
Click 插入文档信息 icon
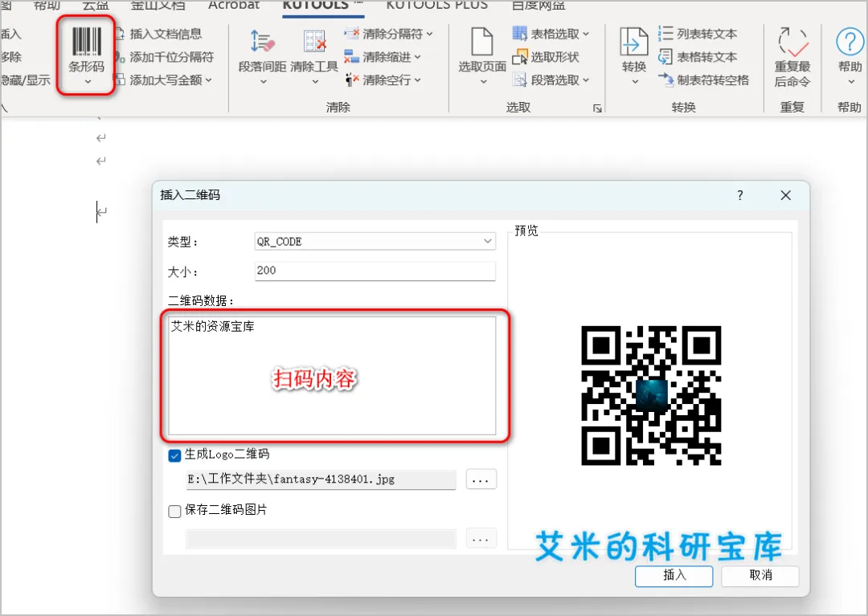point(120,34)
